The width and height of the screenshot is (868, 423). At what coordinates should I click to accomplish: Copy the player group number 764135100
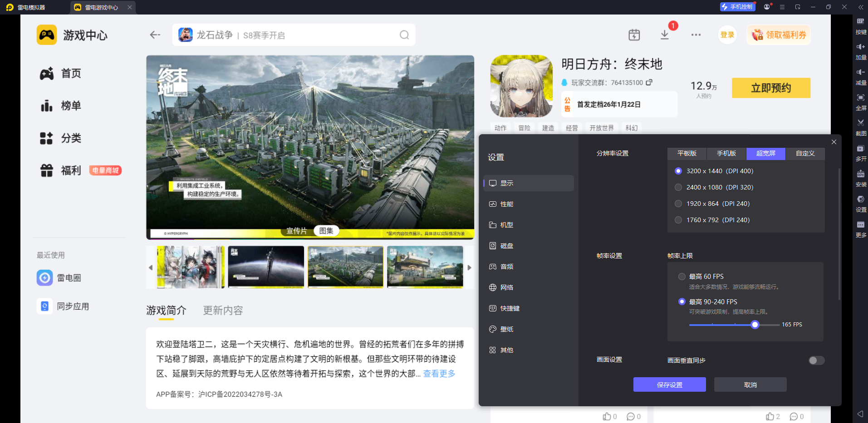649,83
